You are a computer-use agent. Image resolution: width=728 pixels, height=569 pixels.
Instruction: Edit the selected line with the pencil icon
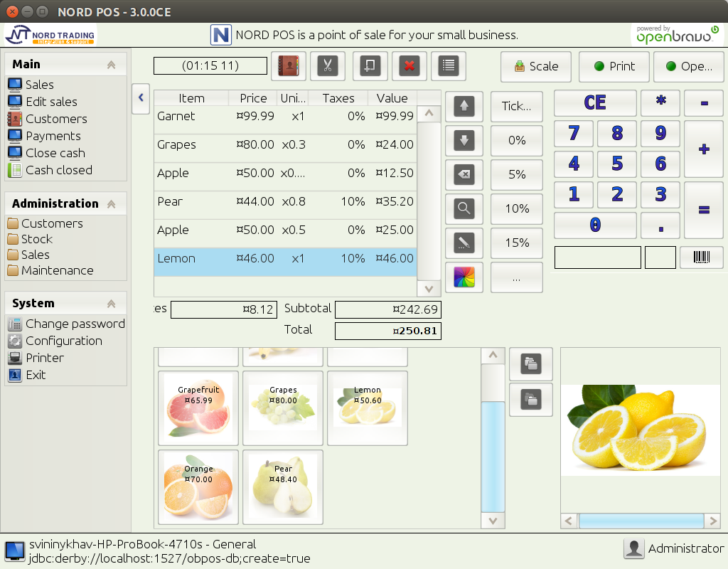click(464, 243)
